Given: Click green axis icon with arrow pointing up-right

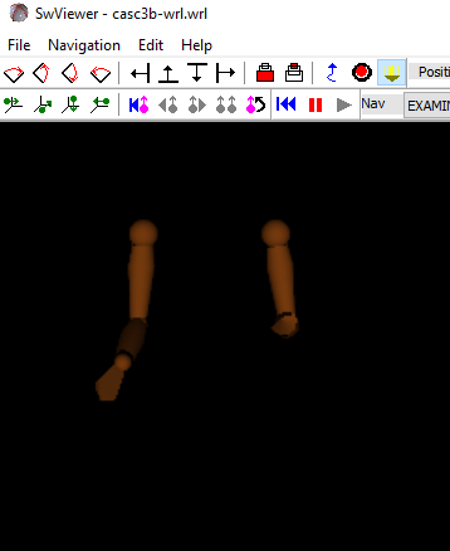Looking at the screenshot, I should pyautogui.click(x=43, y=105).
